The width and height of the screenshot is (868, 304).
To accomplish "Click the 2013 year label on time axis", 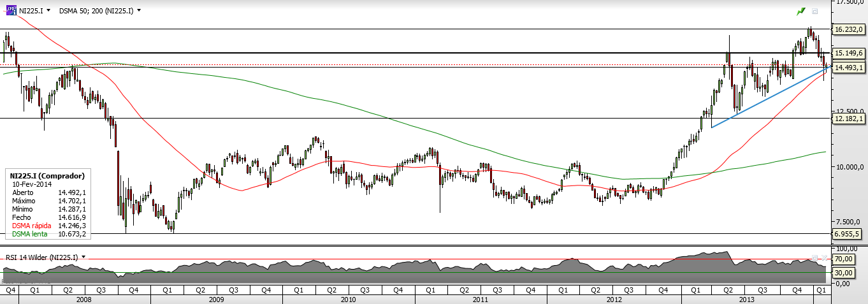I will coord(747,299).
